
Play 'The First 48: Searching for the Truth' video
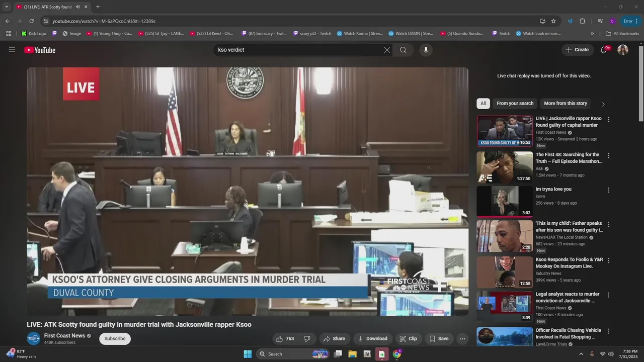(505, 167)
